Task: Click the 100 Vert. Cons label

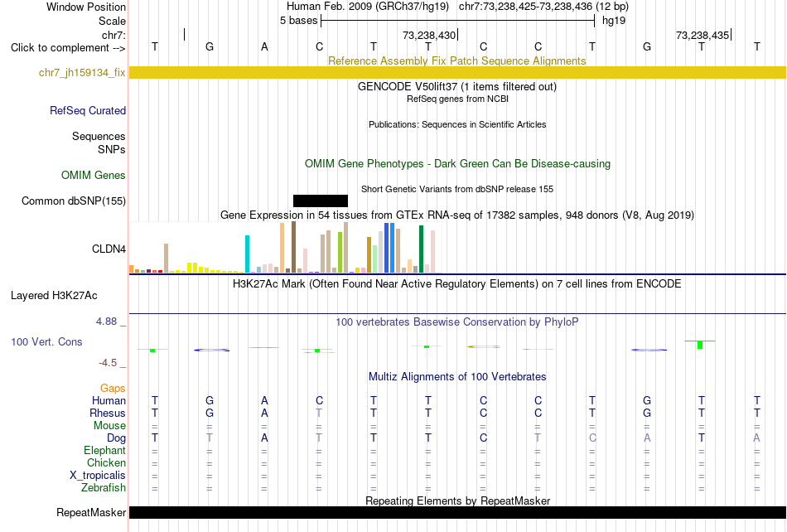Action: pyautogui.click(x=46, y=341)
